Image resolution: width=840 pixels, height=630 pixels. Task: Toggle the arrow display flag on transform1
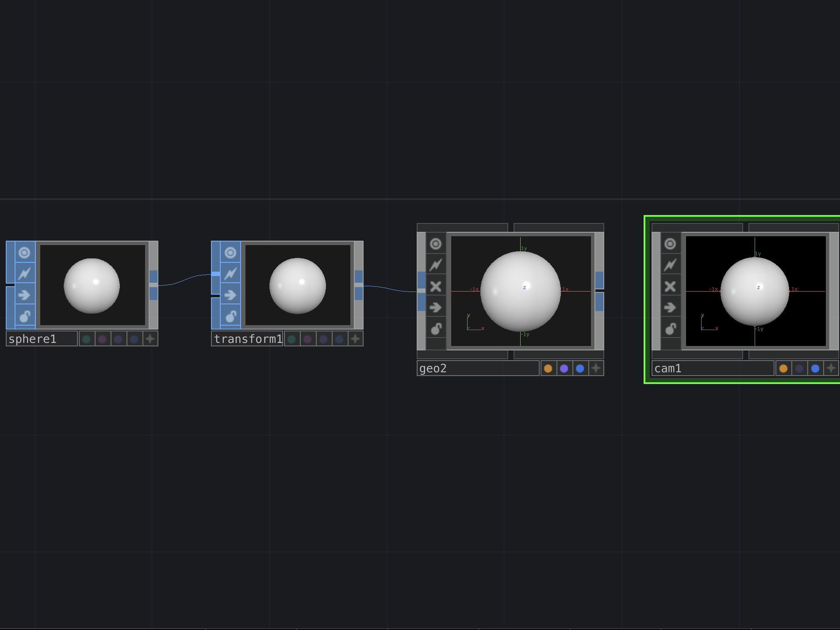[230, 295]
